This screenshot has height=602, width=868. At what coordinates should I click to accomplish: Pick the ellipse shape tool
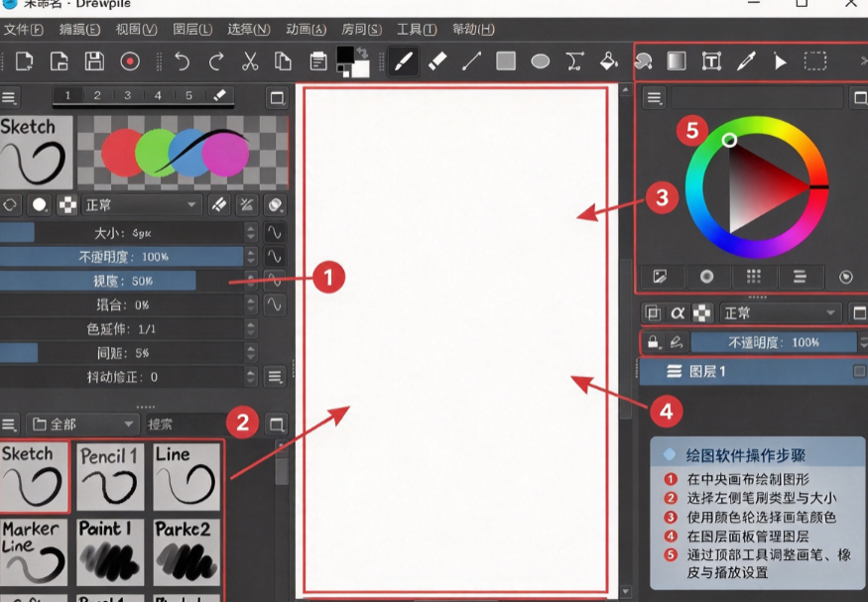pyautogui.click(x=541, y=60)
